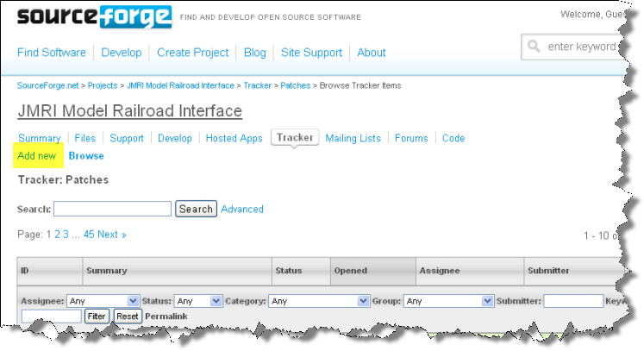
Task: Open the Patches breadcrumb link
Action: [x=294, y=85]
